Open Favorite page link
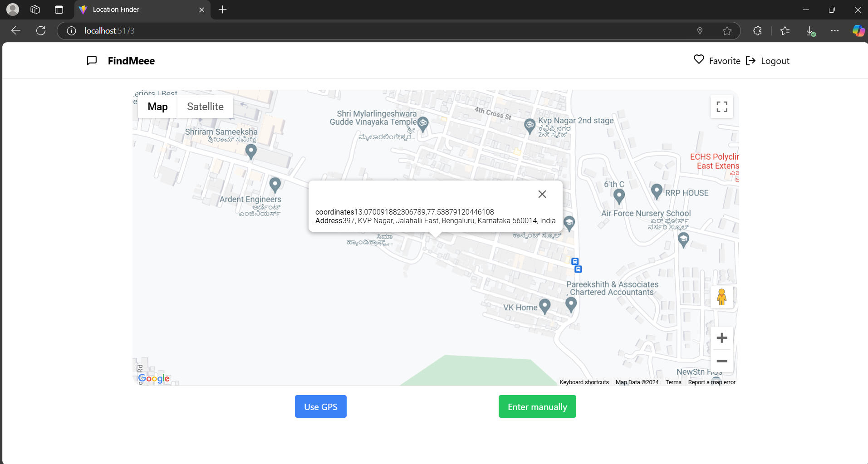 click(725, 61)
